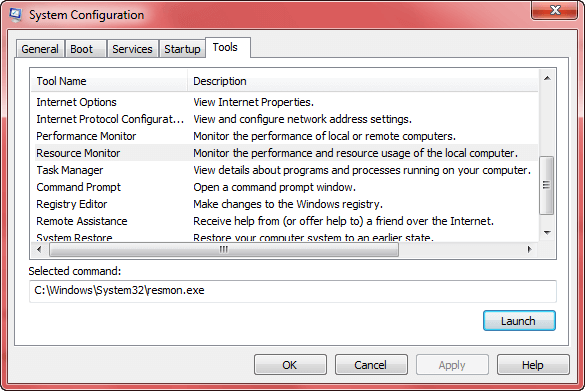The height and width of the screenshot is (391, 585).
Task: Switch to the General tab
Action: pyautogui.click(x=40, y=49)
